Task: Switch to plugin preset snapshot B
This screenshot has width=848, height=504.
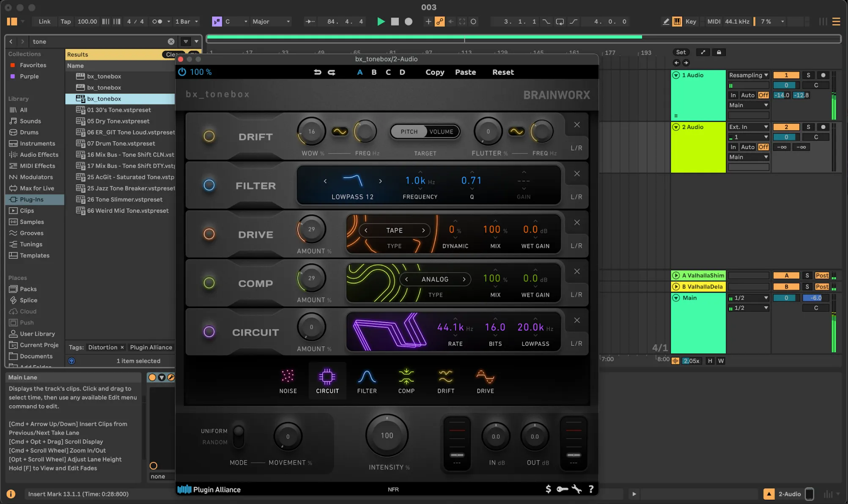Action: 374,72
